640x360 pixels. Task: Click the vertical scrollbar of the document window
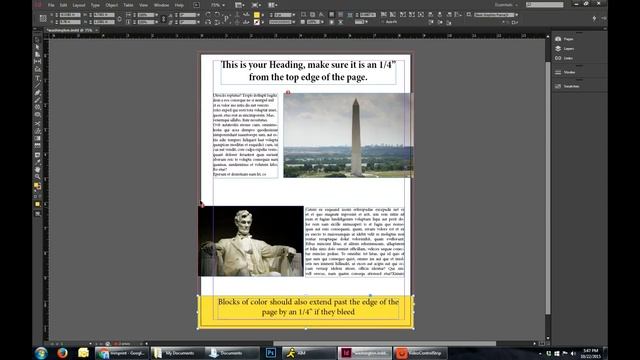pyautogui.click(x=548, y=188)
